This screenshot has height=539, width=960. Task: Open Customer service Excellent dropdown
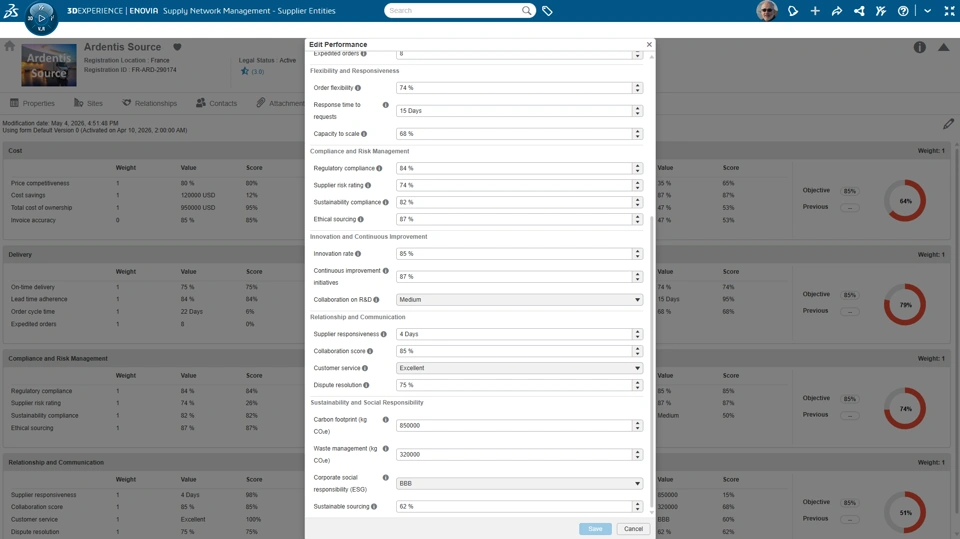point(519,368)
